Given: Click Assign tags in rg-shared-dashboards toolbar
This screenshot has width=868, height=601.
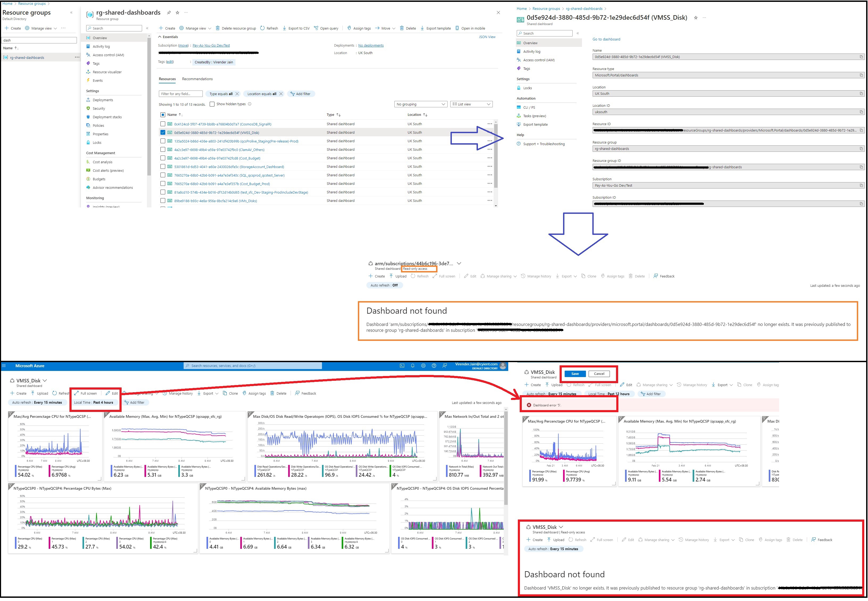Looking at the screenshot, I should [359, 28].
